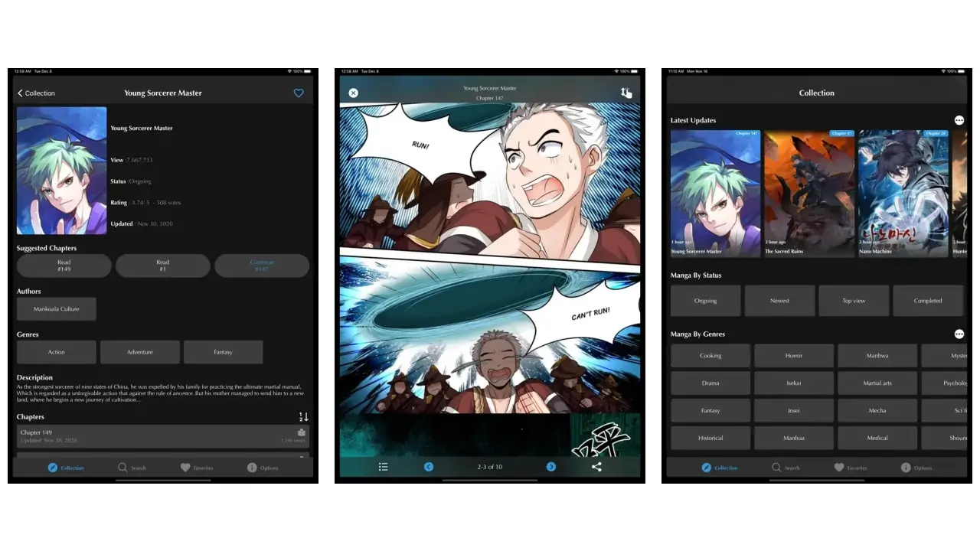Select the Adventure genre on detail screen

(140, 352)
